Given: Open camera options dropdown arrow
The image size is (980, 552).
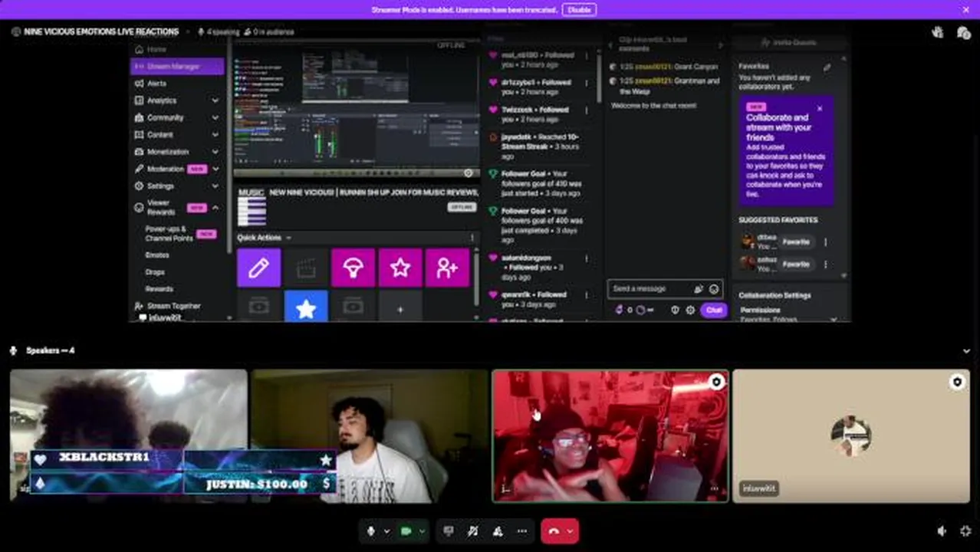Looking at the screenshot, I should click(x=421, y=531).
